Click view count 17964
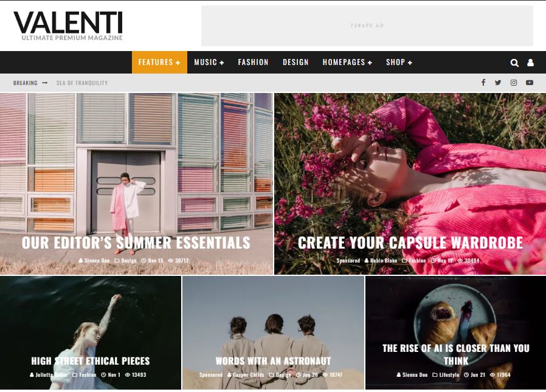 pyautogui.click(x=500, y=375)
